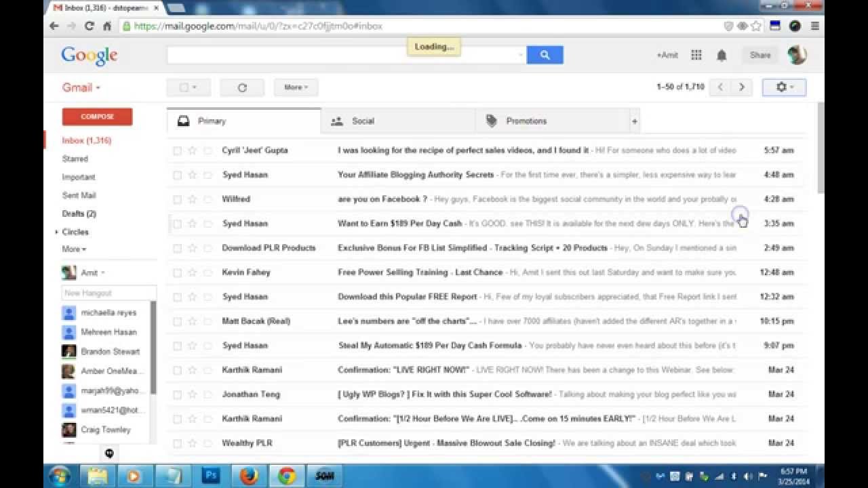Bookmark page with star icon in address bar

pos(756,26)
